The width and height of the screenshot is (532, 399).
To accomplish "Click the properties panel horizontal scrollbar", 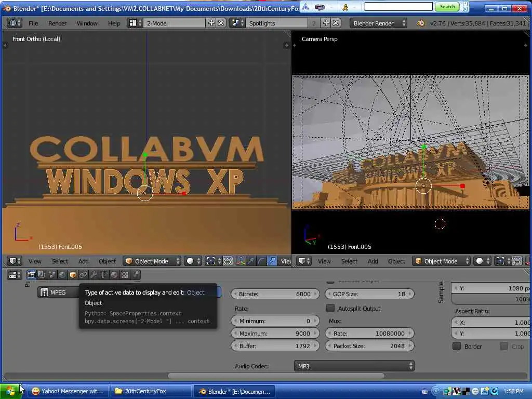I will 276,376.
